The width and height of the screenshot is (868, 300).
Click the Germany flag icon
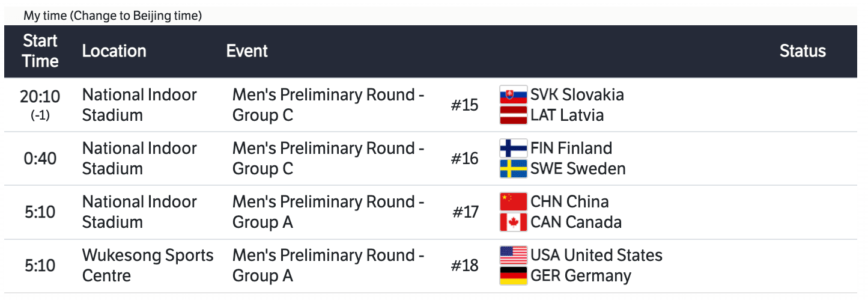tap(513, 276)
